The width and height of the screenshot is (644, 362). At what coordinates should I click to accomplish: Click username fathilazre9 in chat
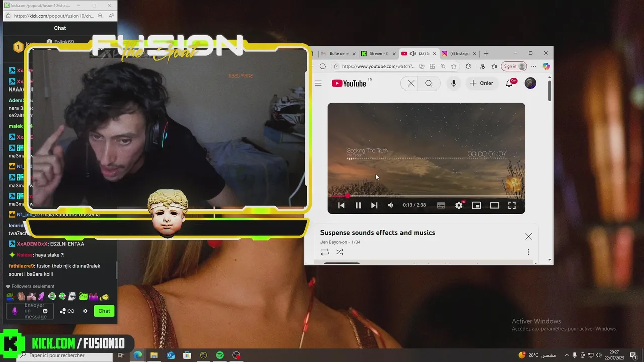pyautogui.click(x=21, y=266)
